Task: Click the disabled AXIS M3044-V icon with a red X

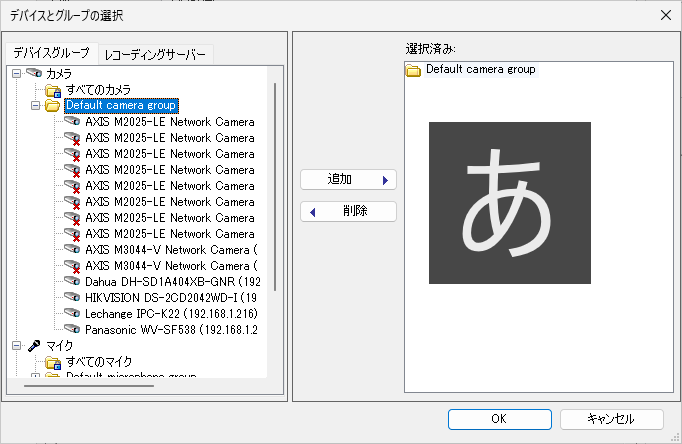Action: click(x=72, y=266)
